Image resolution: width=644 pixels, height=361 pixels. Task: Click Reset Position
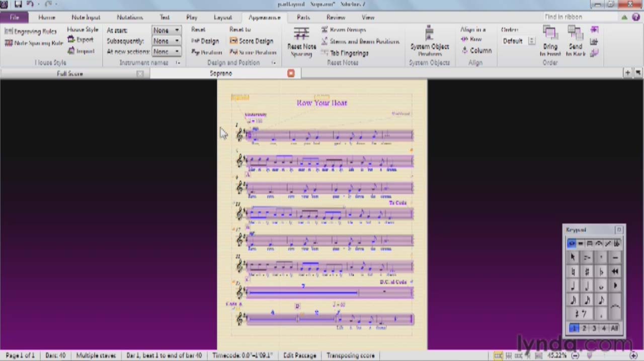[x=206, y=52]
